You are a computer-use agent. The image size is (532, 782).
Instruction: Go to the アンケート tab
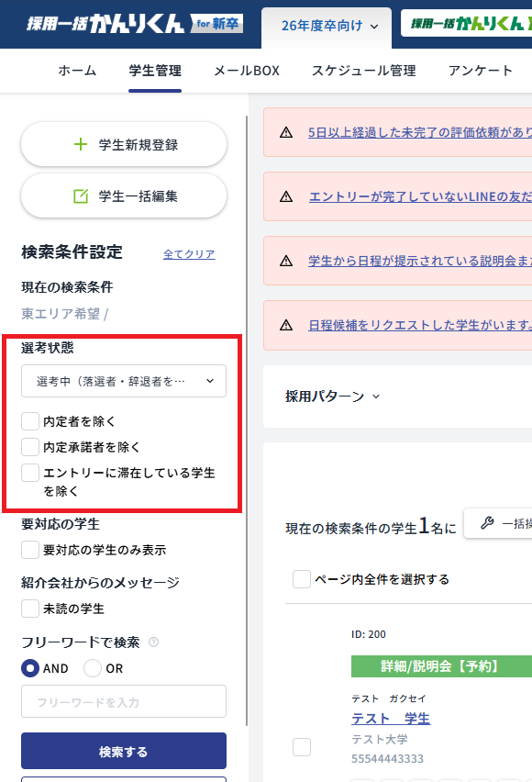point(480,71)
